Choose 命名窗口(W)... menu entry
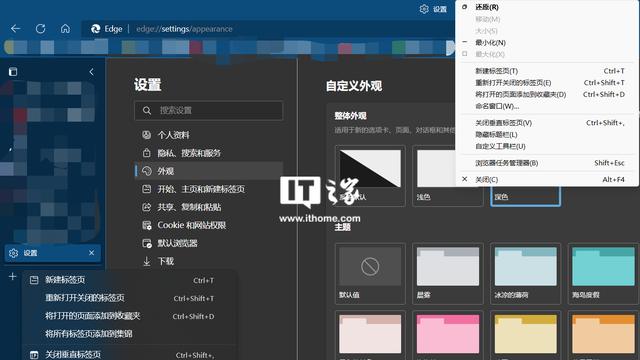640x360 pixels. pos(546,107)
